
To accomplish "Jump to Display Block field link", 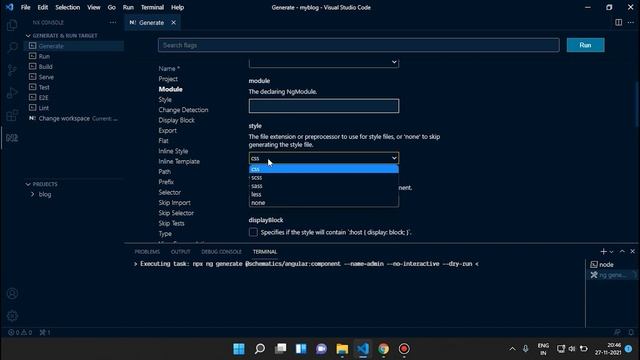I will [x=176, y=120].
